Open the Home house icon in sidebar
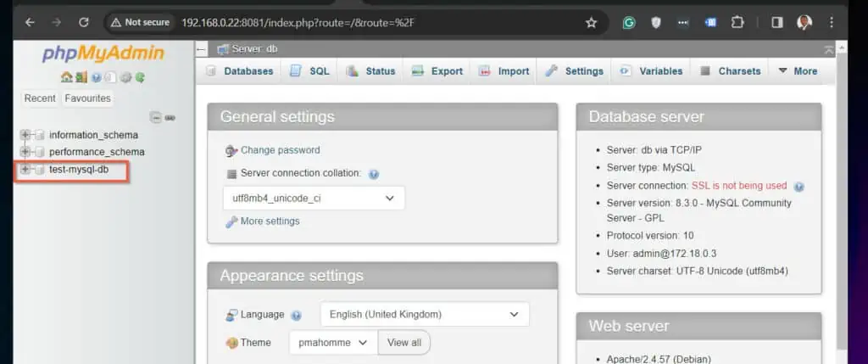 click(66, 77)
